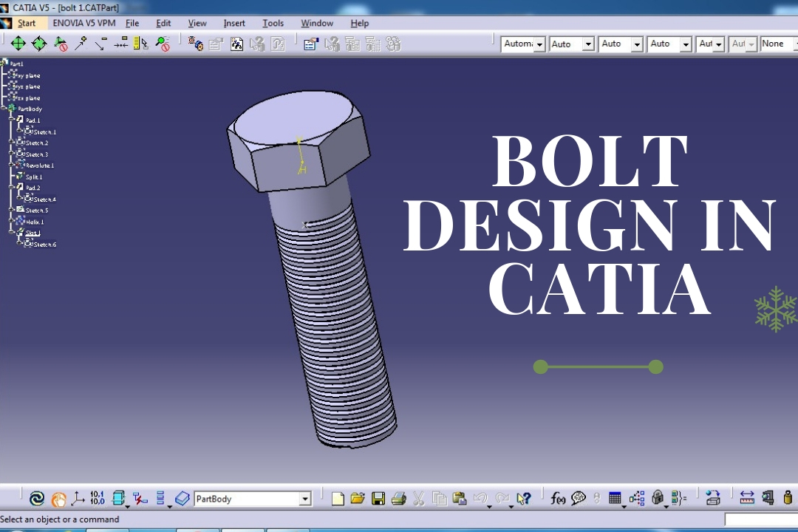Create a New document

[x=338, y=499]
